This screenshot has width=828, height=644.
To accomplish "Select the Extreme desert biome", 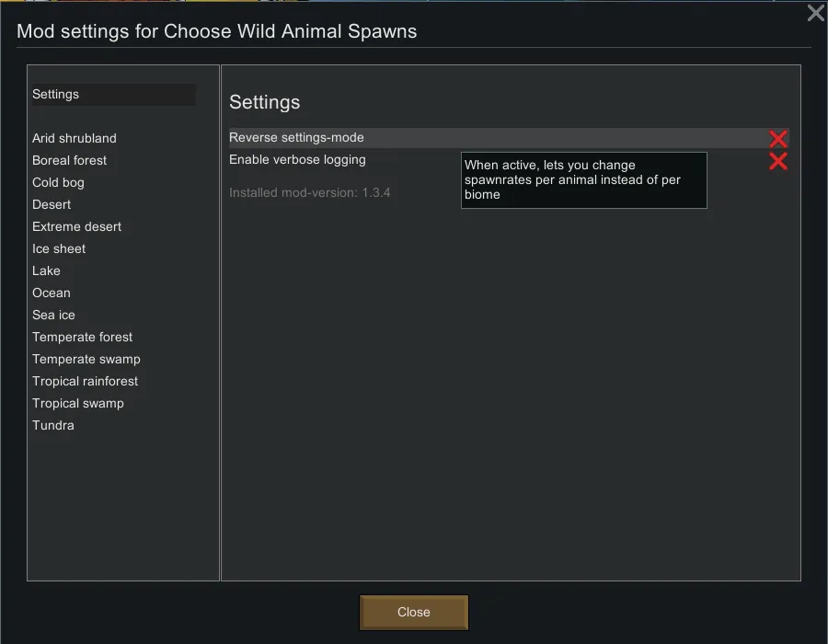I will pyautogui.click(x=77, y=227).
